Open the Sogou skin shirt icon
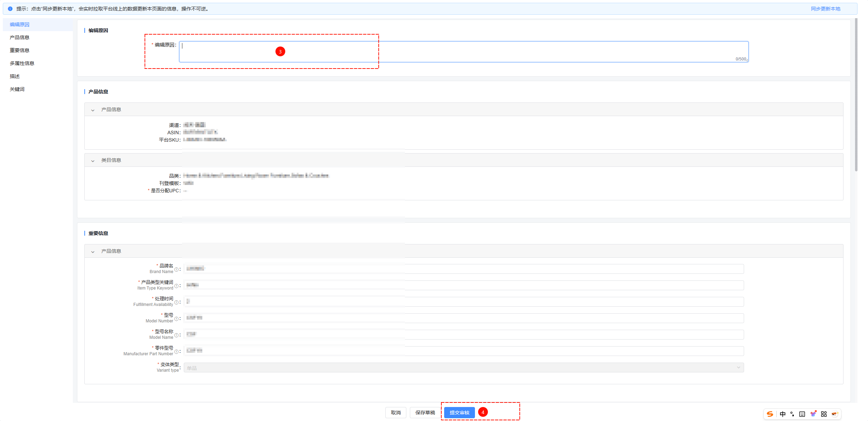Image resolution: width=868 pixels, height=421 pixels. point(813,414)
